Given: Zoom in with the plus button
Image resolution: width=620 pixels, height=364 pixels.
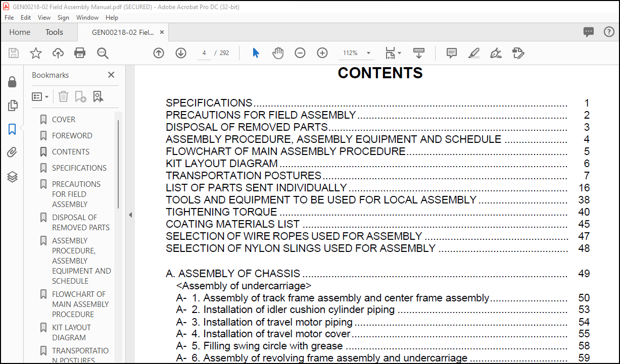Looking at the screenshot, I should (x=322, y=53).
